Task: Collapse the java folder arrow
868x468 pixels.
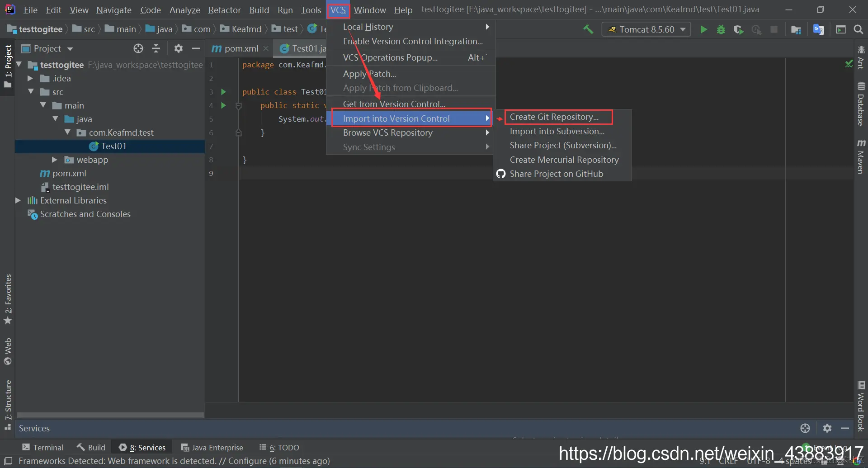Action: coord(56,119)
